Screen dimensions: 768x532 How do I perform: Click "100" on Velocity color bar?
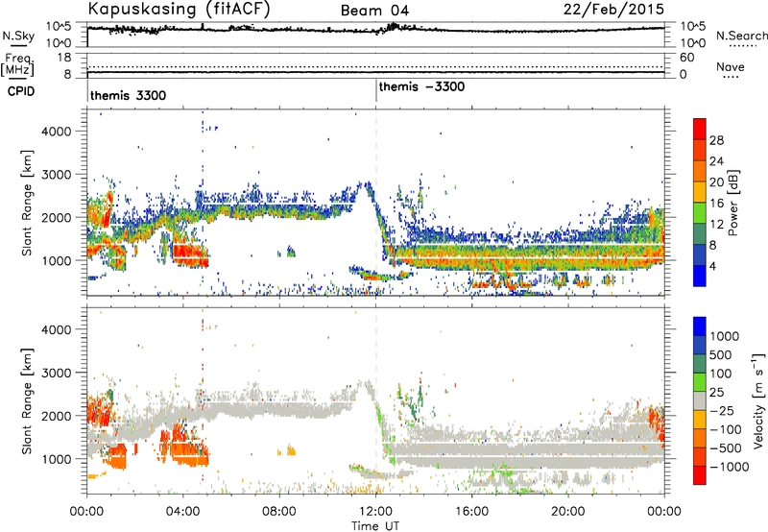(721, 374)
